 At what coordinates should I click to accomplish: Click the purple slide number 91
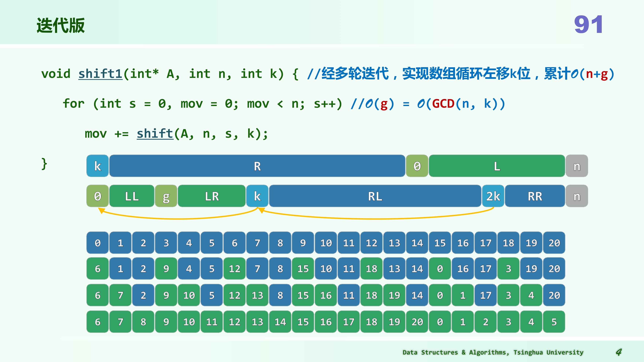point(588,24)
